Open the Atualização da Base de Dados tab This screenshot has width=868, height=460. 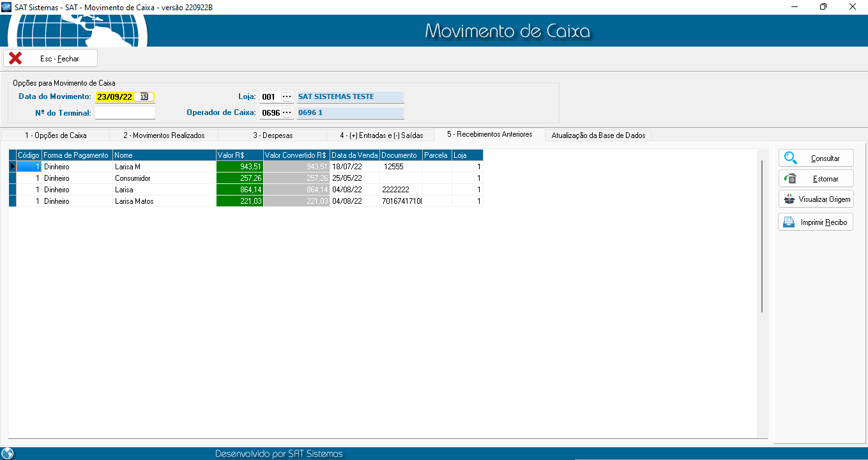pos(598,135)
